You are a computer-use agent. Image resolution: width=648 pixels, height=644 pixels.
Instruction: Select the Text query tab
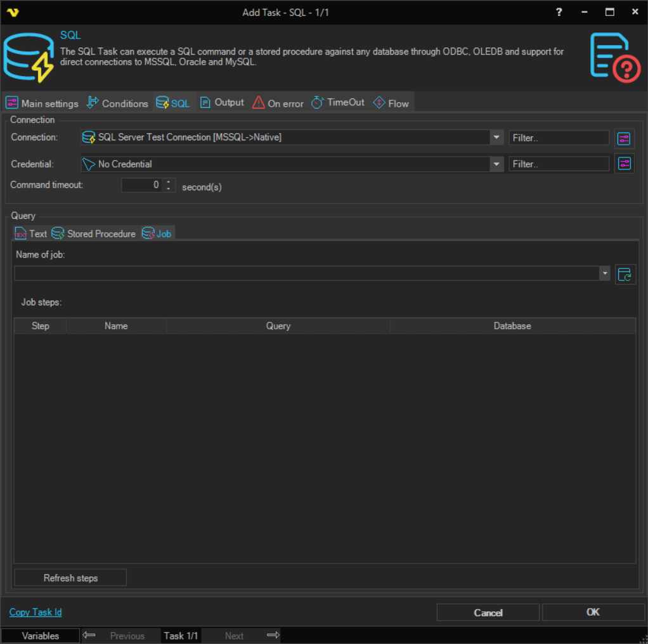31,233
